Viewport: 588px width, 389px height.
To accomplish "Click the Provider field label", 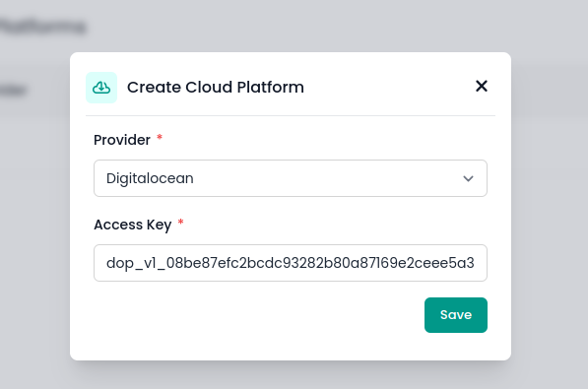I will click(122, 140).
